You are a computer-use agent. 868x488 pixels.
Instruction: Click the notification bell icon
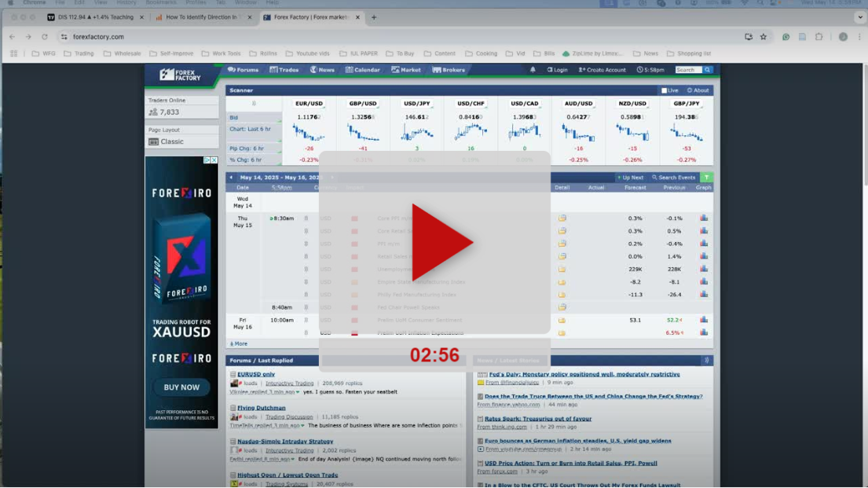tap(533, 70)
